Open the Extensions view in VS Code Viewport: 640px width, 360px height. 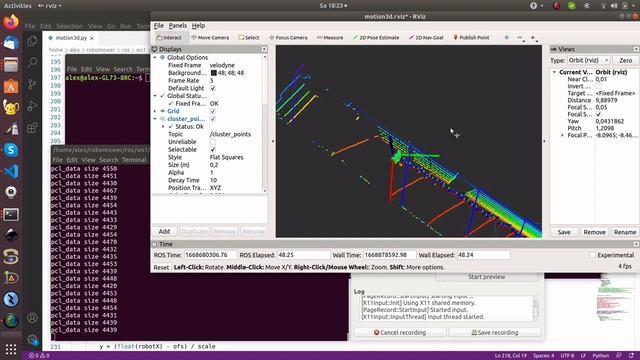click(32, 128)
